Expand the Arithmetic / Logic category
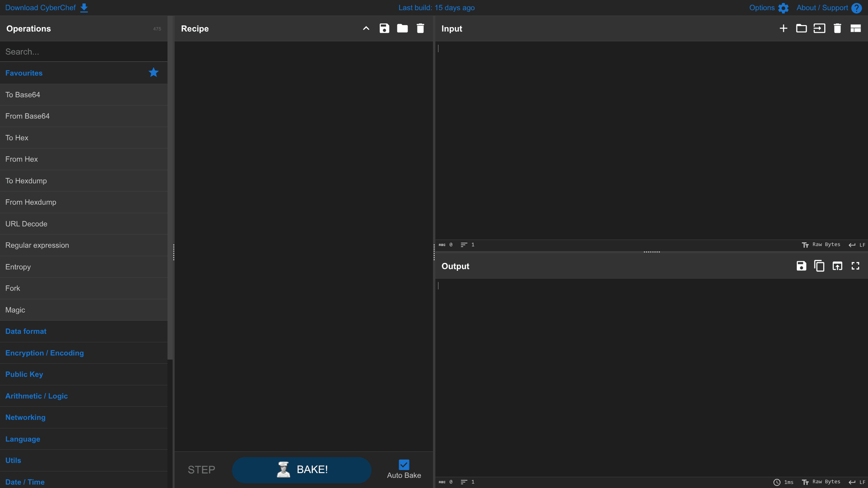Viewport: 868px width, 488px height. (84, 396)
